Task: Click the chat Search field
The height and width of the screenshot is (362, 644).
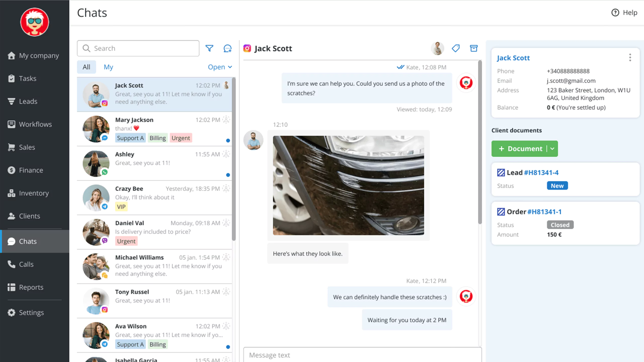Action: click(138, 48)
